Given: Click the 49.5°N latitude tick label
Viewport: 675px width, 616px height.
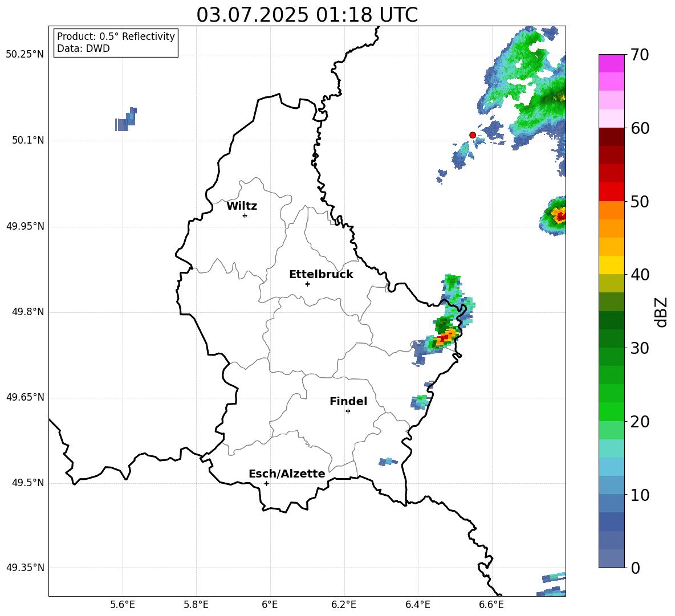Looking at the screenshot, I should pyautogui.click(x=29, y=483).
